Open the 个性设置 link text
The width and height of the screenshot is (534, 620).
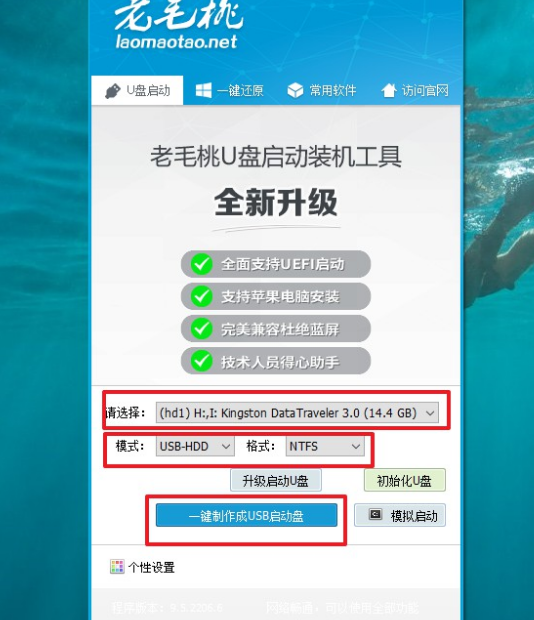pos(151,567)
